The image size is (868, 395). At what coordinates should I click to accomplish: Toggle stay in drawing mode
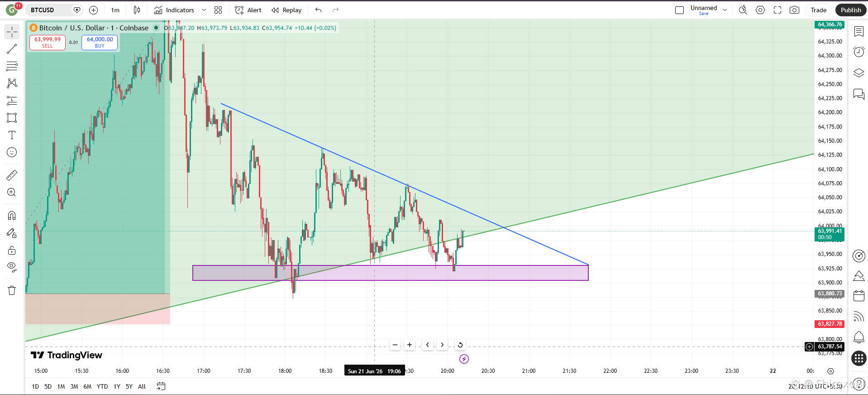pyautogui.click(x=12, y=233)
